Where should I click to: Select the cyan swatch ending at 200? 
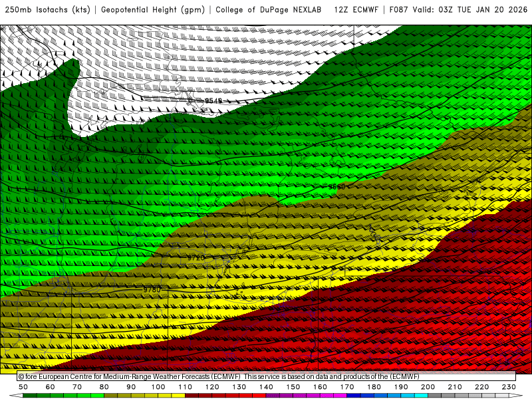[421, 396]
